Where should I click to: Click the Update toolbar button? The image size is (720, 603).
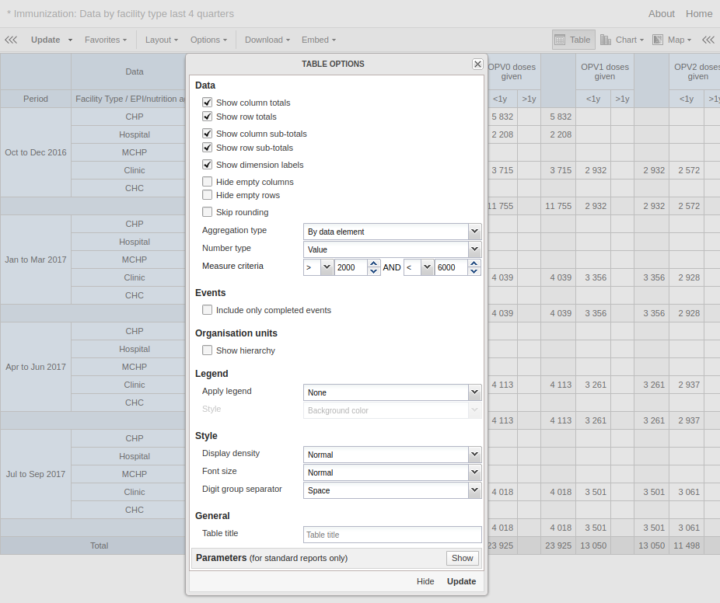click(x=45, y=40)
